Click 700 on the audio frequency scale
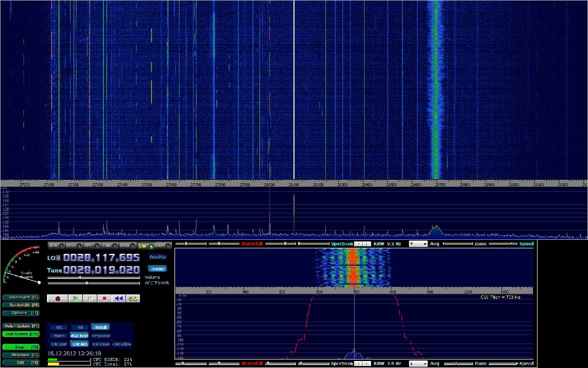The height and width of the screenshot is (368, 588). 356,292
